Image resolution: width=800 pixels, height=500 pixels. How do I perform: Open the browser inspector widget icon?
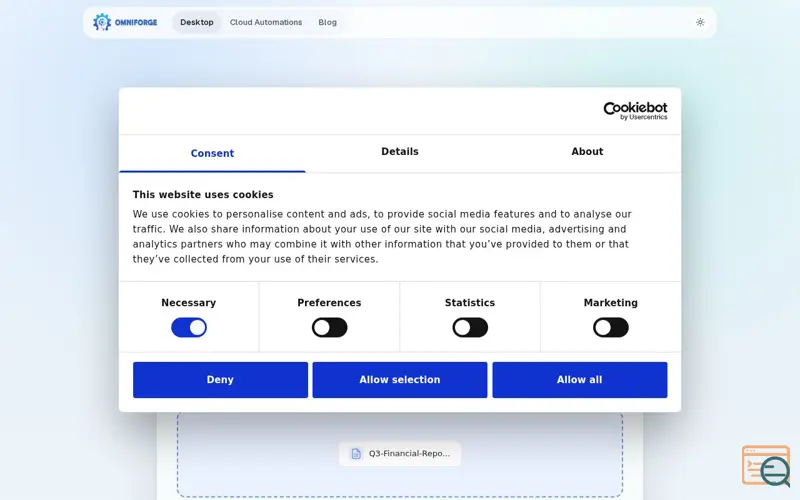pyautogui.click(x=766, y=466)
